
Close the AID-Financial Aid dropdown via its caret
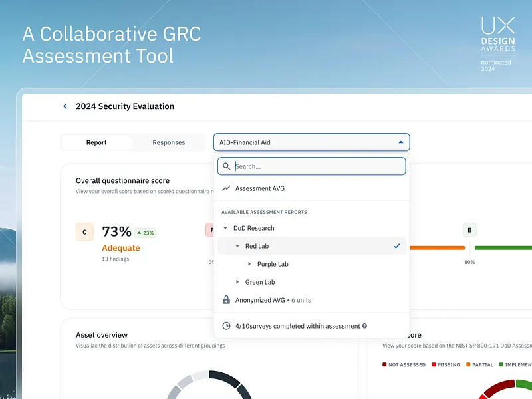tap(400, 142)
